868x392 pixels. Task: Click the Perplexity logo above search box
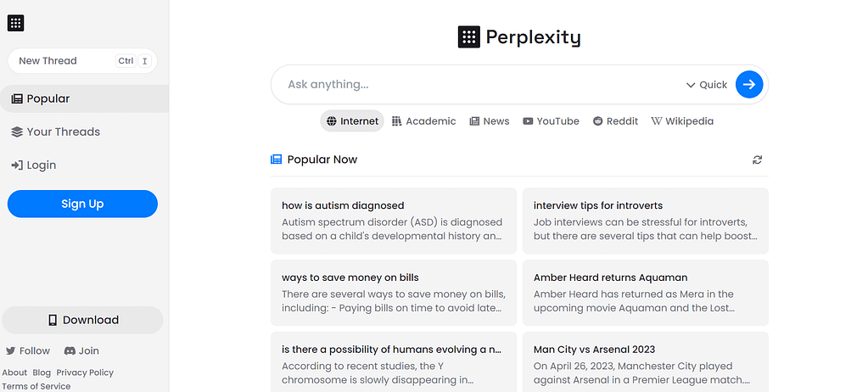click(x=519, y=37)
